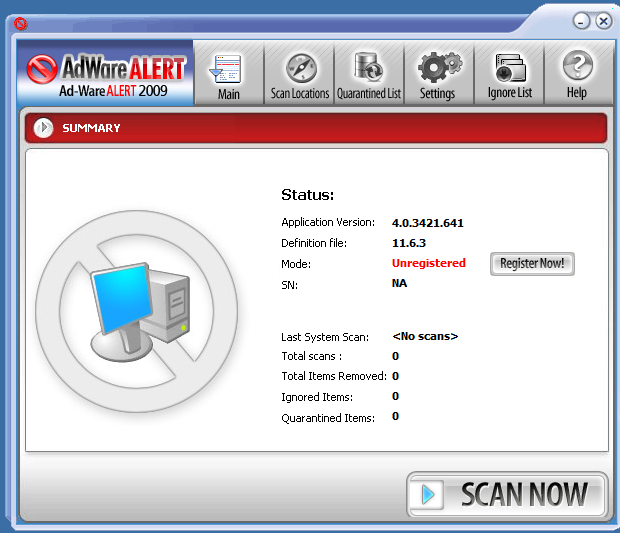Click the Mode: label

pos(296,264)
